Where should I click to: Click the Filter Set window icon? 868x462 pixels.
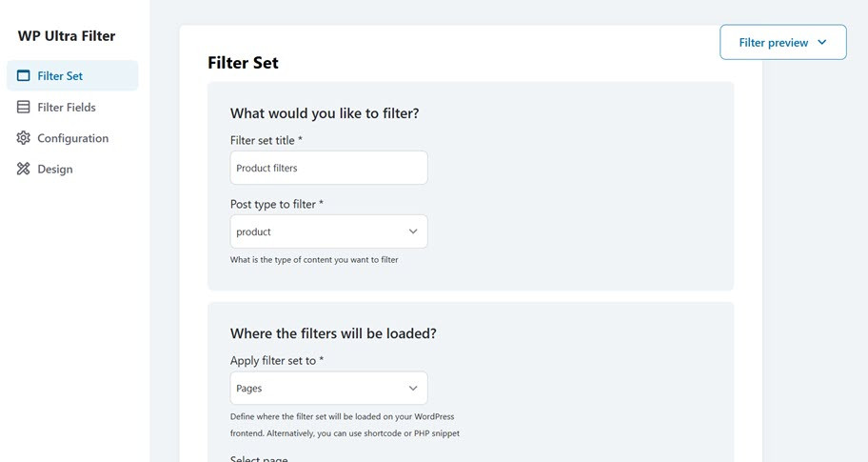(24, 76)
